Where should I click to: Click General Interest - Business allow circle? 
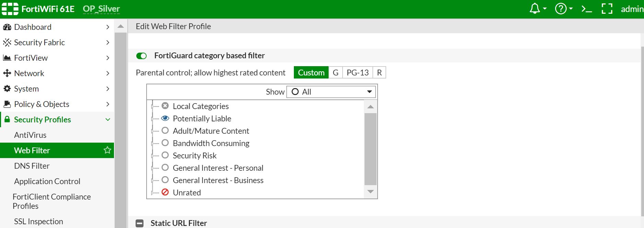(165, 180)
